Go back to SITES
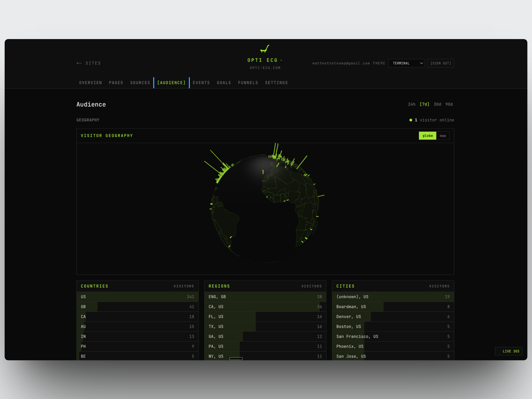Viewport: 532px width, 399px height. pos(89,63)
